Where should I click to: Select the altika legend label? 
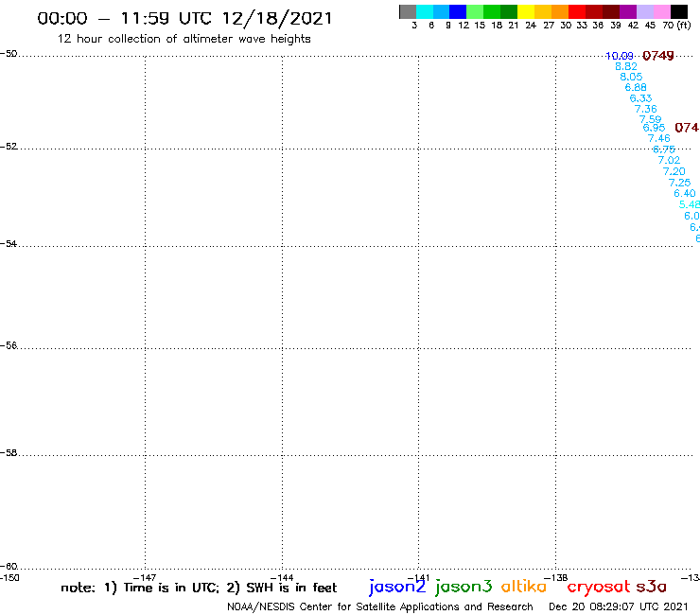(524, 587)
